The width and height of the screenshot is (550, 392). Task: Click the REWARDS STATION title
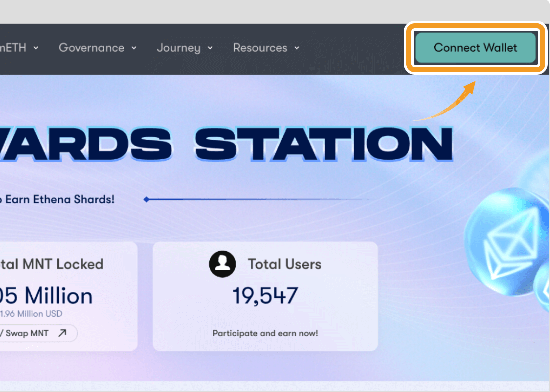coord(226,144)
